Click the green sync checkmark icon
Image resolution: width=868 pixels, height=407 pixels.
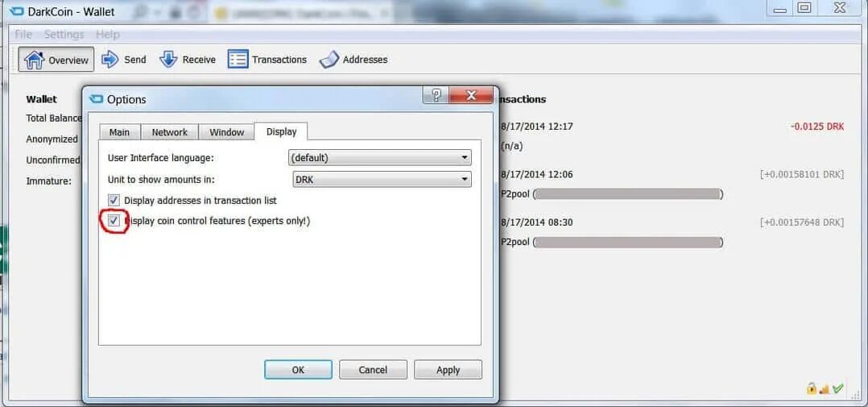point(837,388)
